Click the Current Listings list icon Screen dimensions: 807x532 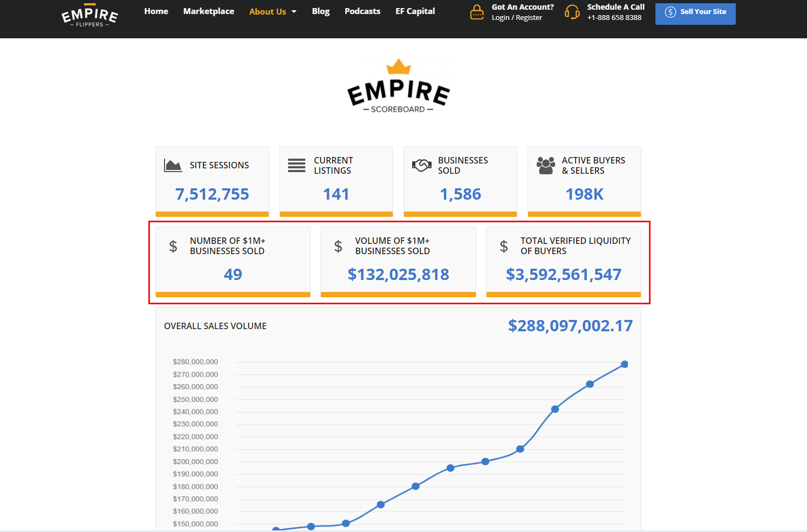click(x=297, y=165)
